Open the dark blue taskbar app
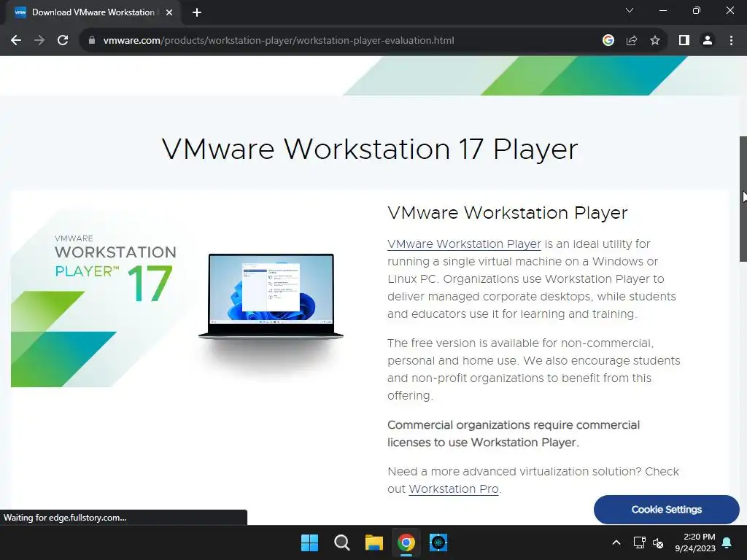The image size is (747, 560). coord(438,542)
